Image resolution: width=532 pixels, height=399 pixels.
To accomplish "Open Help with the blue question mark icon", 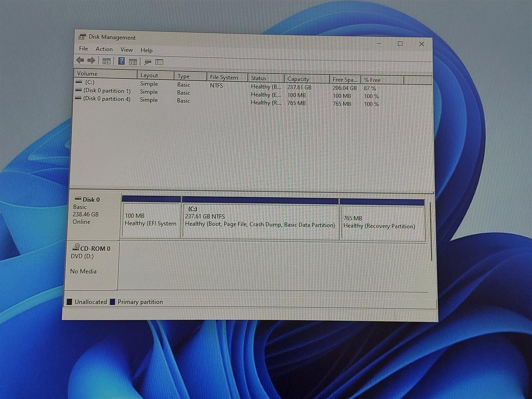I will point(121,61).
